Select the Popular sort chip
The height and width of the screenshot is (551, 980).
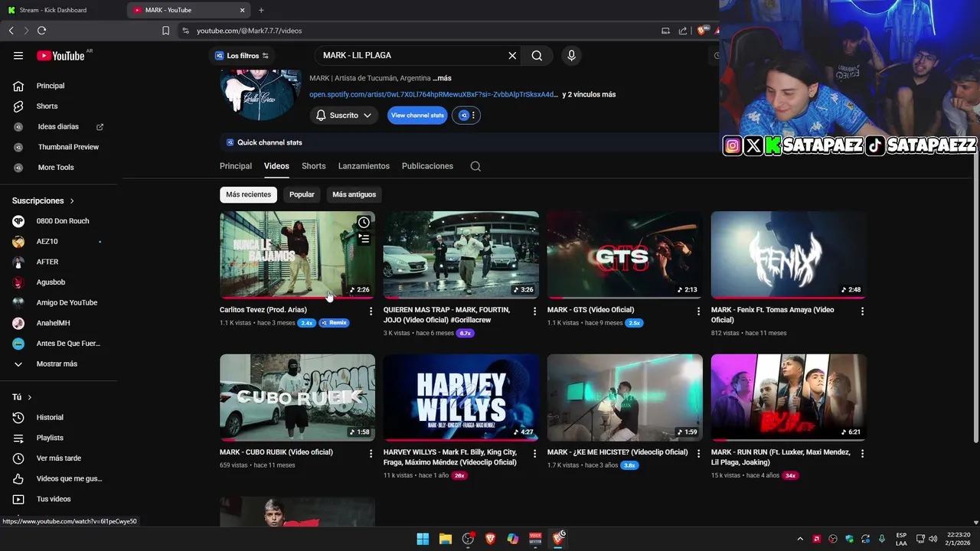(x=302, y=194)
